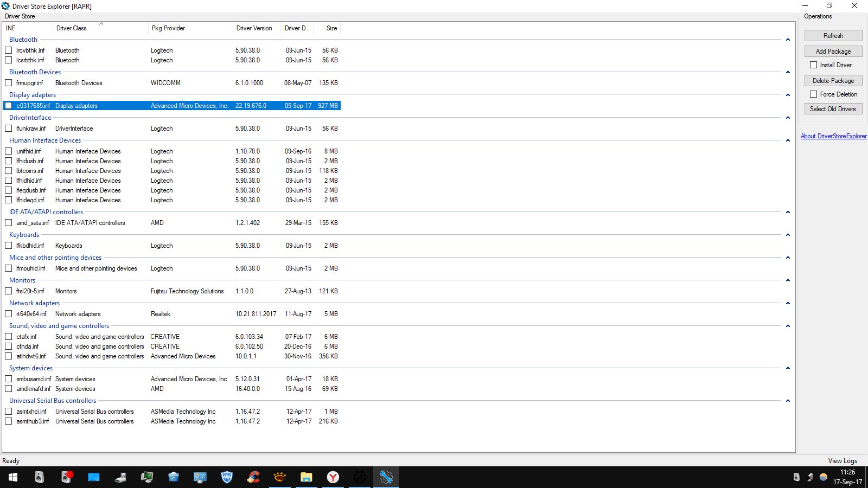
Task: Sort by the INF column header
Action: 28,28
